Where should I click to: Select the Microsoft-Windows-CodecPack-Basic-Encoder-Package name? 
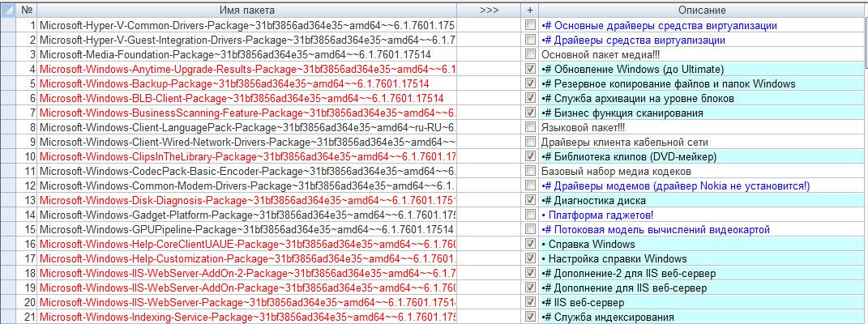(247, 172)
